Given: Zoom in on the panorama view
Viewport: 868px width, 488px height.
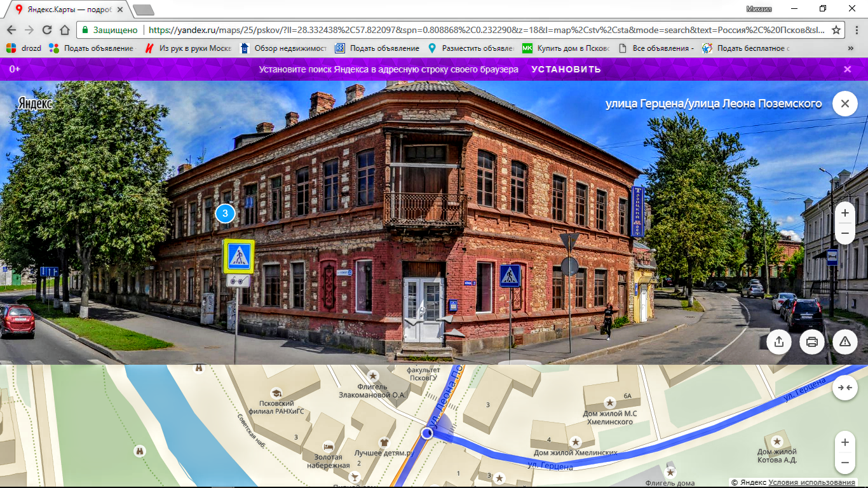Looking at the screenshot, I should point(844,213).
